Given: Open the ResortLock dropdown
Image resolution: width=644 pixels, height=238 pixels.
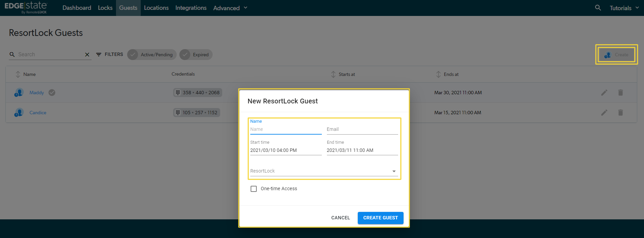Looking at the screenshot, I should coord(324,171).
